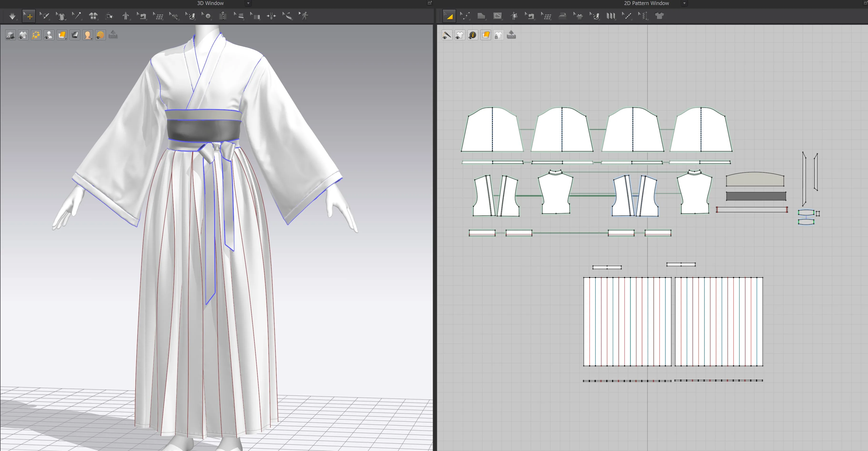The height and width of the screenshot is (451, 868).
Task: Select the Tack needle tool in 3D toolbar
Action: pos(77,16)
